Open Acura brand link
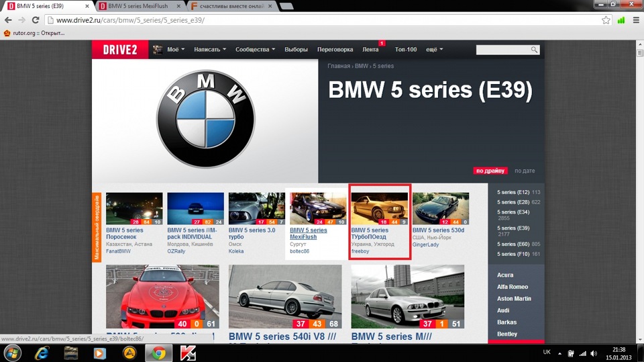644x362 pixels. (x=504, y=275)
